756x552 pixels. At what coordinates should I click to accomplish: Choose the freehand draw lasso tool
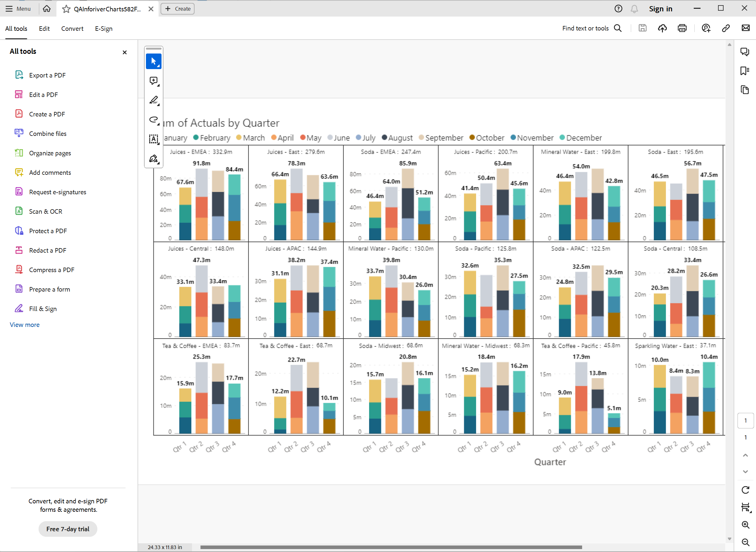[x=153, y=120]
